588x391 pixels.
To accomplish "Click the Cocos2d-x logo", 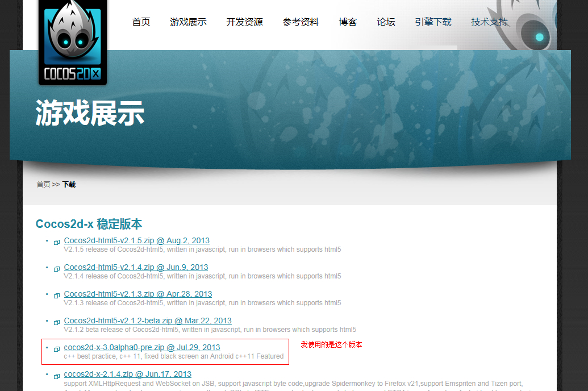I will 73,42.
